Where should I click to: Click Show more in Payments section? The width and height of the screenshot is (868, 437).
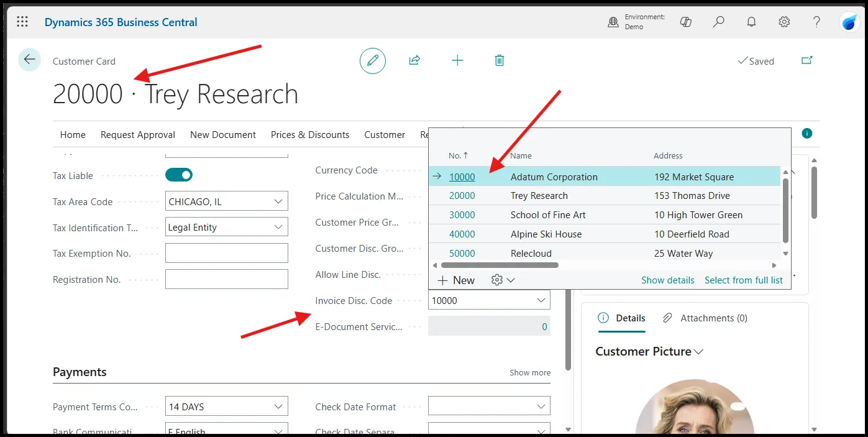coord(530,372)
